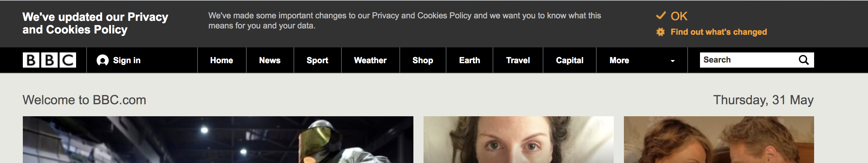Navigate to the Earth section
Viewport: 868px width, 163px height.
pos(470,61)
